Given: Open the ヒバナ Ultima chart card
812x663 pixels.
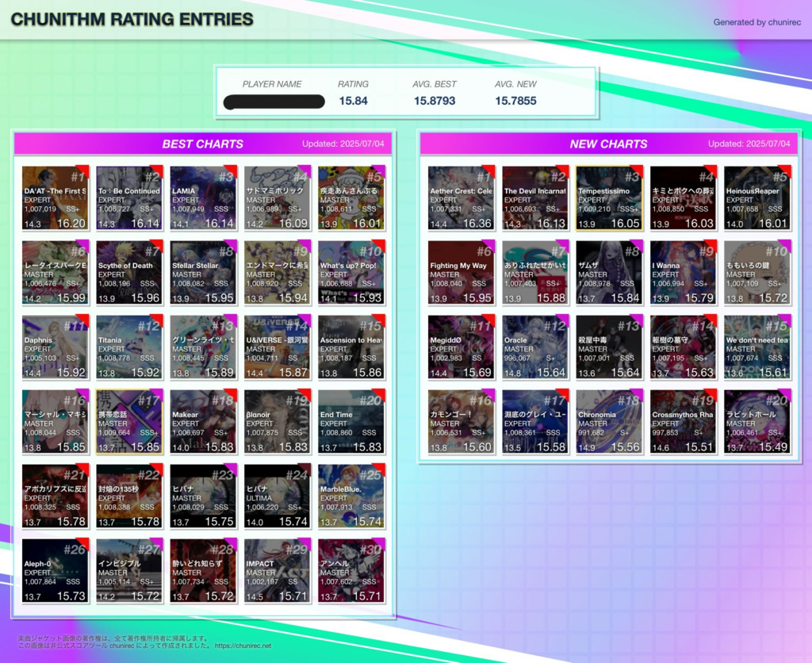Looking at the screenshot, I should click(x=278, y=496).
